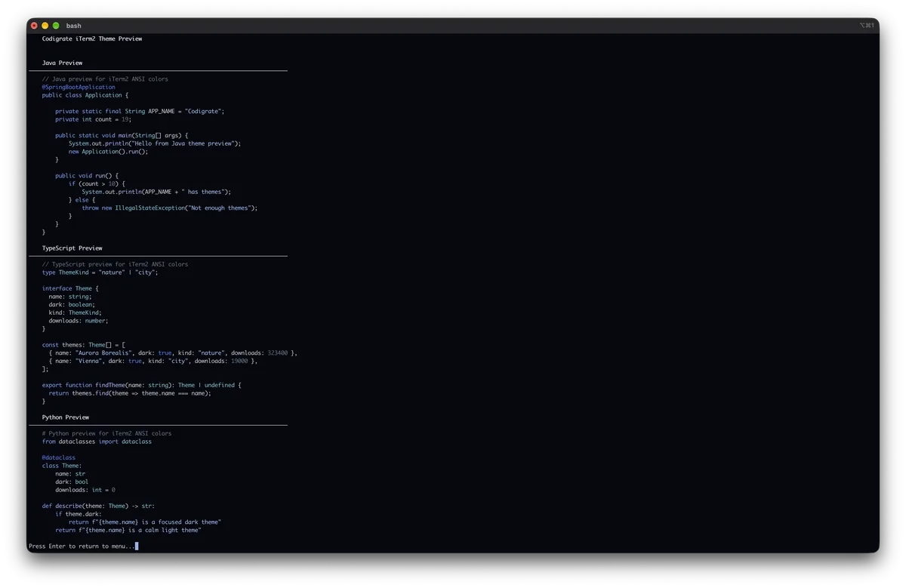Click 'Codigrate iTerm2 Theme Preview' header text
The width and height of the screenshot is (906, 588).
coord(92,38)
